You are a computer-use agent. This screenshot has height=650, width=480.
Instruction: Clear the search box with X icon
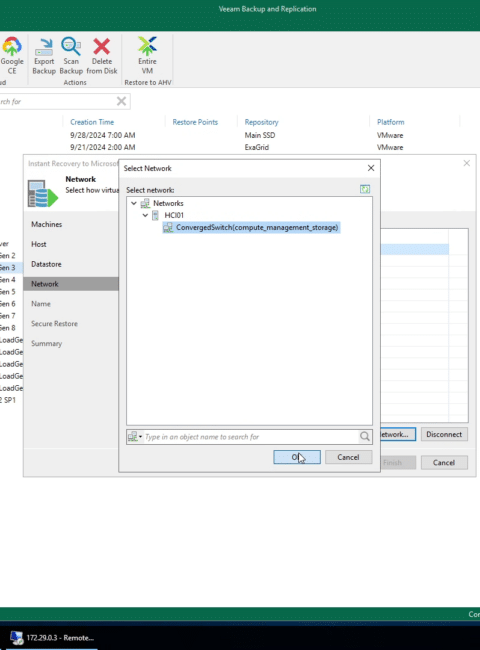point(121,101)
